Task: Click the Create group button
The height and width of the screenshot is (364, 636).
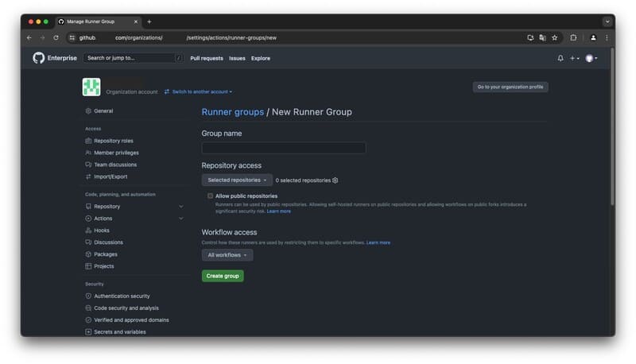Action: click(223, 276)
